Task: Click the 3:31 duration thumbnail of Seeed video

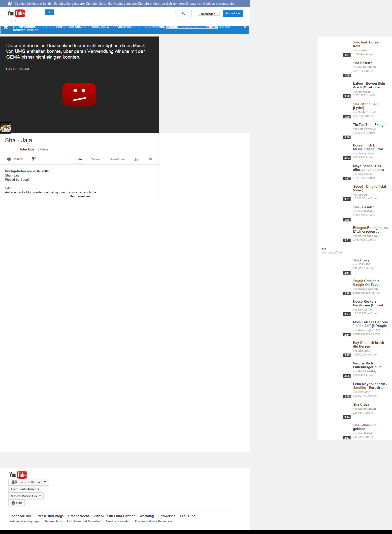Action: pos(347,199)
